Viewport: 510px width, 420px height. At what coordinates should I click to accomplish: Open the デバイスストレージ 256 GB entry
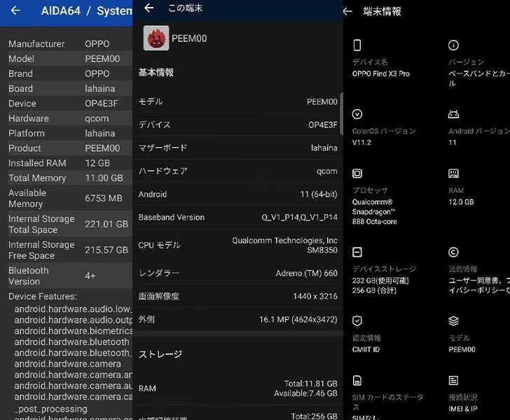(x=384, y=279)
